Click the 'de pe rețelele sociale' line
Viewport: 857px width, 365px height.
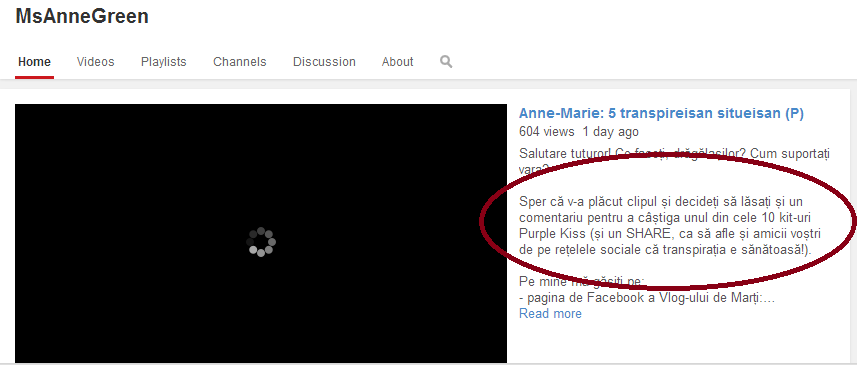click(665, 250)
